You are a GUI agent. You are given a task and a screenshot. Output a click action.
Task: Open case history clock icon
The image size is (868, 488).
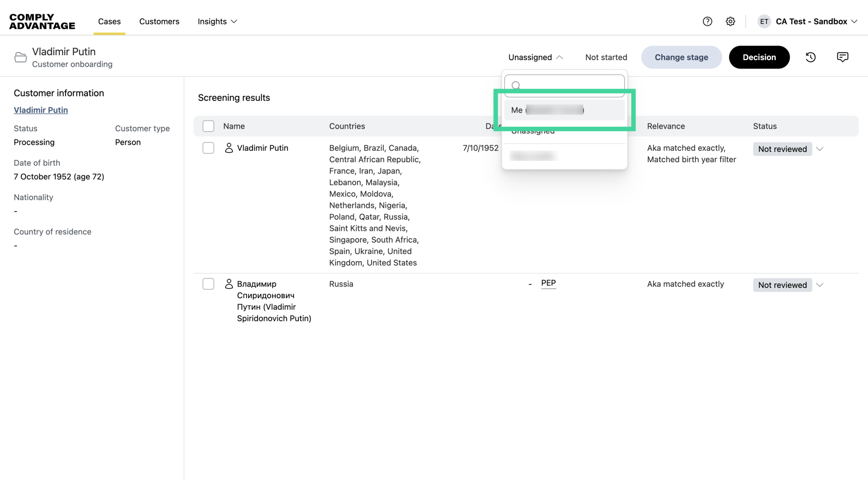click(x=811, y=57)
